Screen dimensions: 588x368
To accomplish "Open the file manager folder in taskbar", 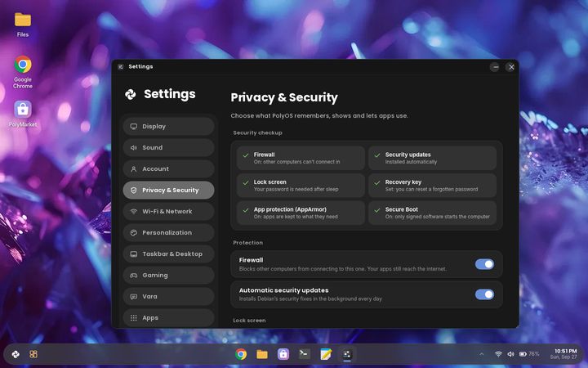I will [x=262, y=354].
